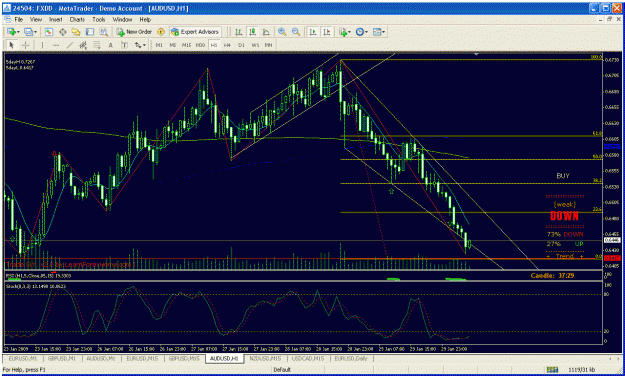Open the Periods clock icon
This screenshot has height=376, width=625.
point(360,32)
